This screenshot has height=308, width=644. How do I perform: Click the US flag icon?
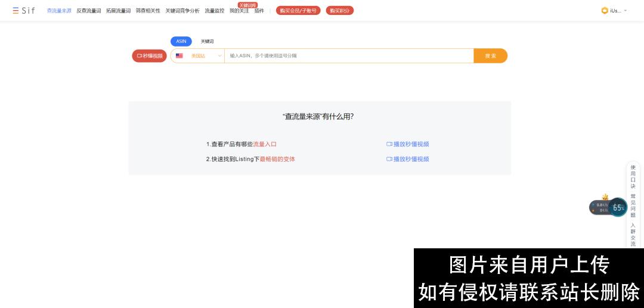[x=179, y=56]
